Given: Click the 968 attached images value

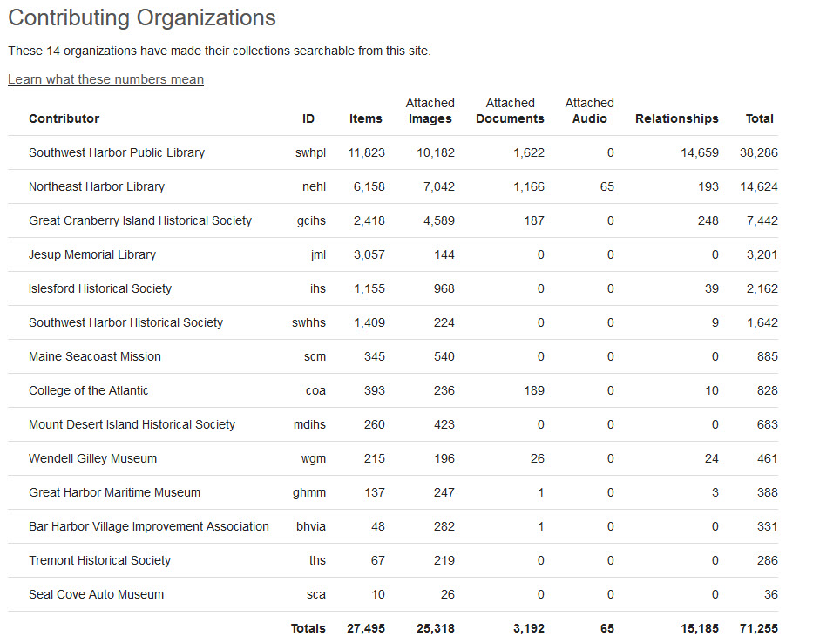Looking at the screenshot, I should tap(444, 288).
